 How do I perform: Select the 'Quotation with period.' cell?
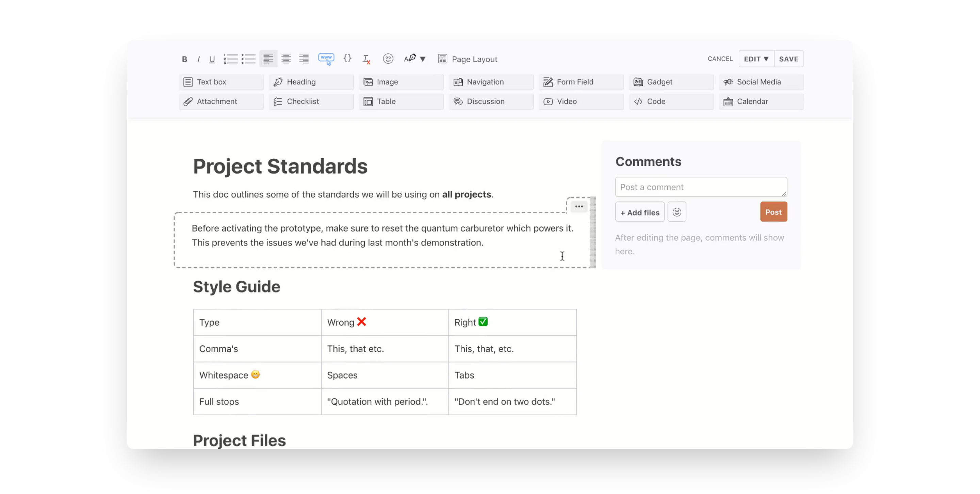tap(385, 401)
